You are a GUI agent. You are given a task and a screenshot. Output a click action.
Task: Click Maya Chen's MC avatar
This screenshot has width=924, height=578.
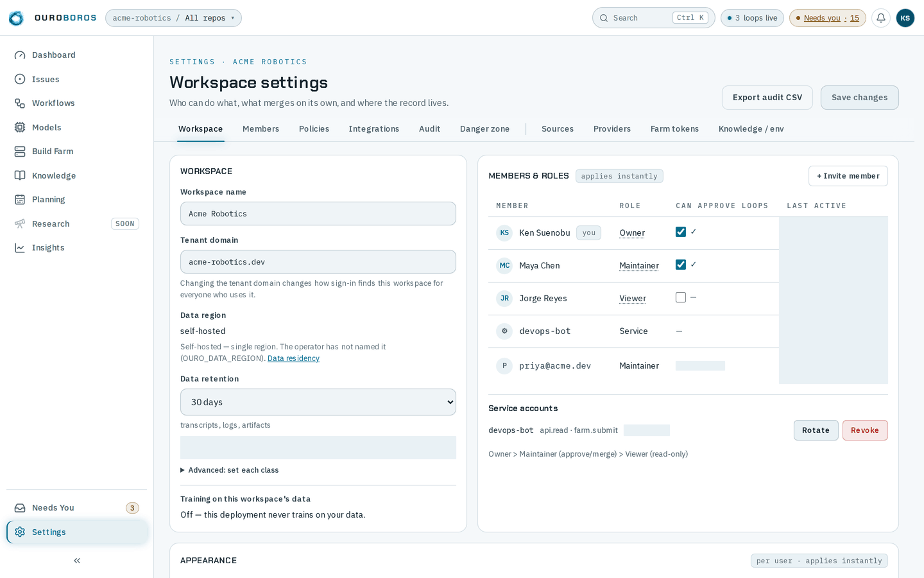pyautogui.click(x=504, y=266)
